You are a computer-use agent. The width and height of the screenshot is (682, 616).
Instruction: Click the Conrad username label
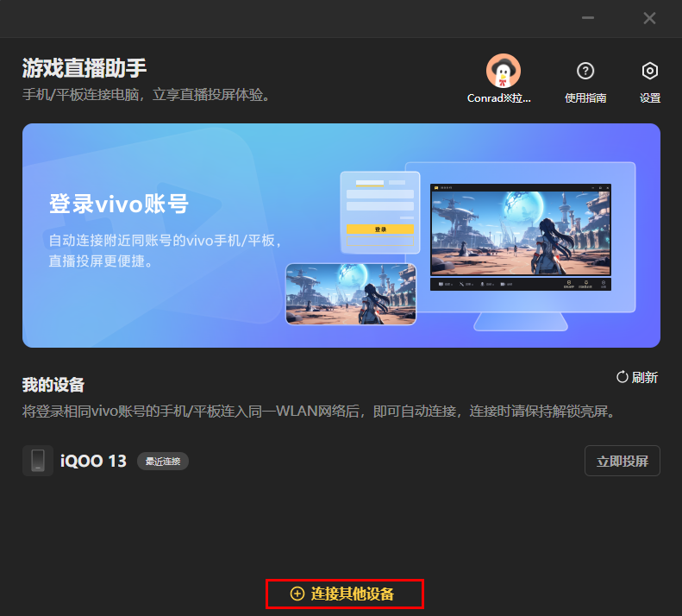tap(498, 98)
